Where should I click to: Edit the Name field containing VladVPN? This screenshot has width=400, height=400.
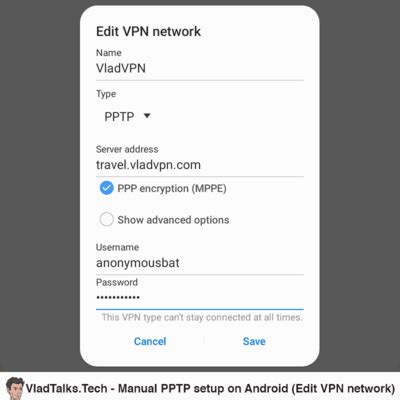point(200,68)
